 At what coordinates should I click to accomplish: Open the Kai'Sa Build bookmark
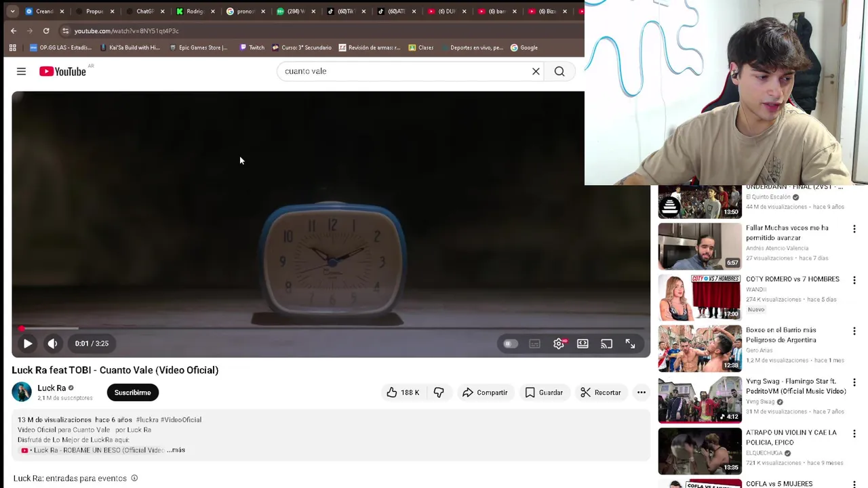[130, 47]
